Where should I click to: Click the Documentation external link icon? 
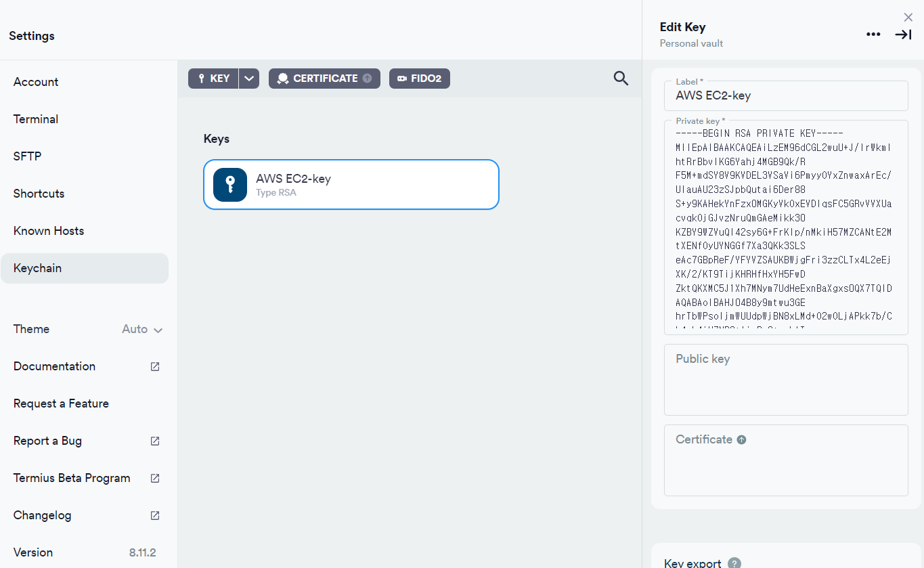(x=155, y=366)
